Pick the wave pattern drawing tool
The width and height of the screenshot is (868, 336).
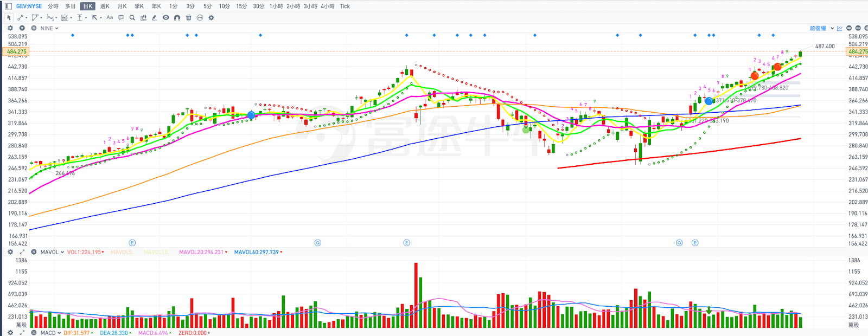[50, 17]
